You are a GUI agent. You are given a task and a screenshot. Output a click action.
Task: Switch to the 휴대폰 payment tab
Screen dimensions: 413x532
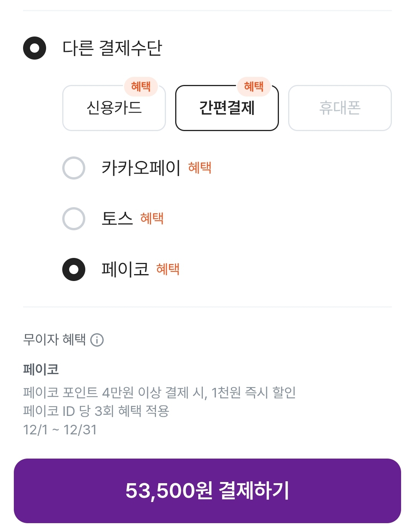(340, 108)
